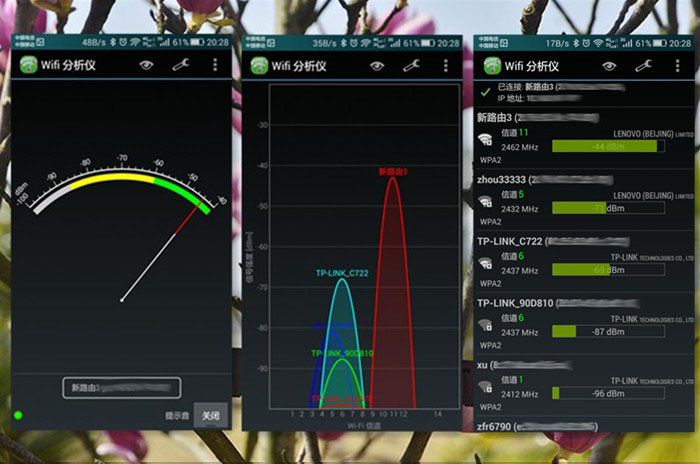Click the TP-LINK_90D810 green curve label in the graph

(342, 353)
